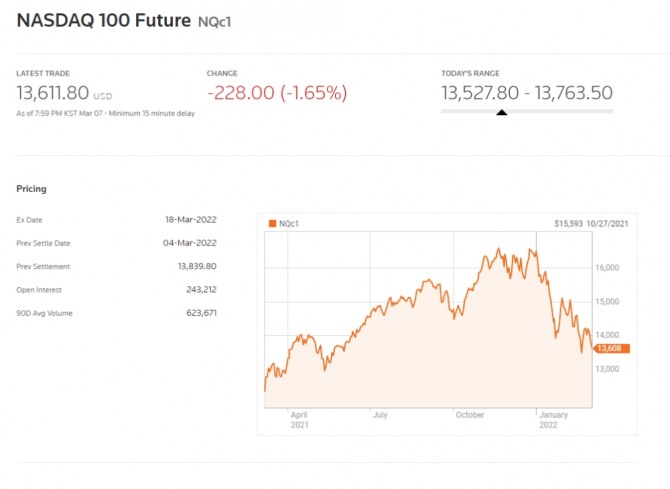Click the April 2021 label on chart axis
The width and height of the screenshot is (670, 489).
tap(299, 418)
